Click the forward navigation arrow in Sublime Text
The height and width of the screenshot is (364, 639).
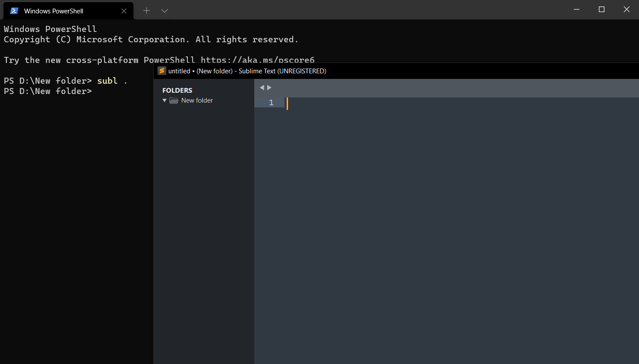(269, 87)
